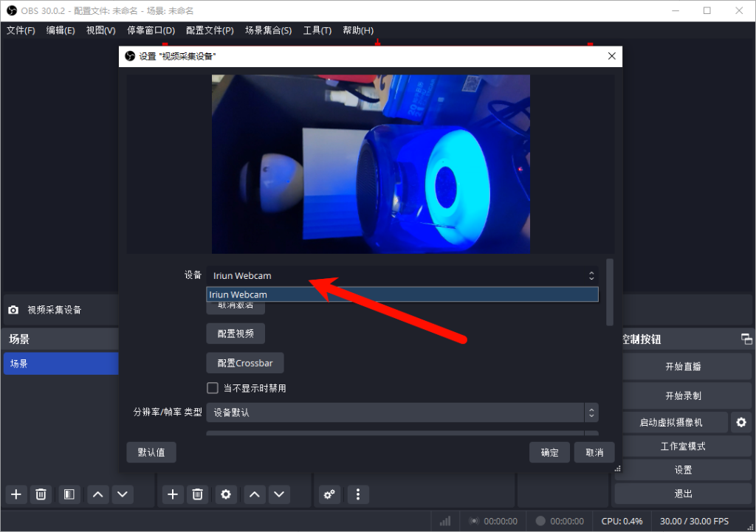Open the 工具(T) menu
This screenshot has height=532, width=756.
pyautogui.click(x=317, y=30)
